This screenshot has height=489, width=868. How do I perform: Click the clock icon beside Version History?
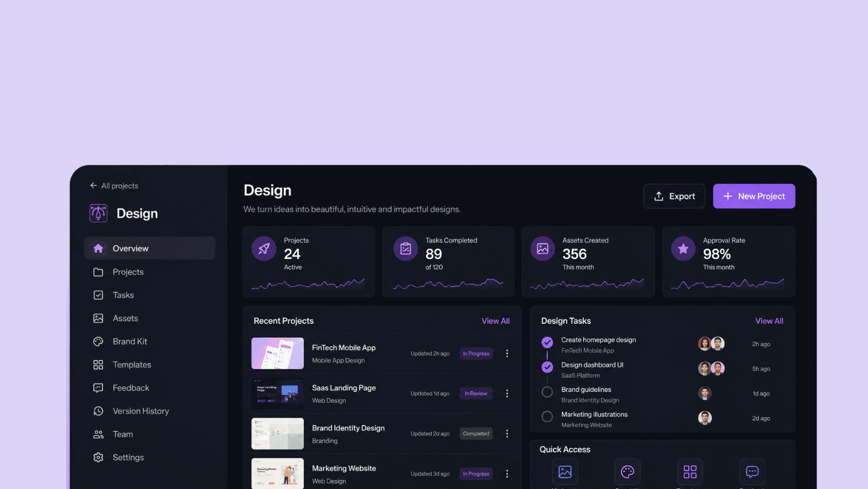tap(98, 411)
